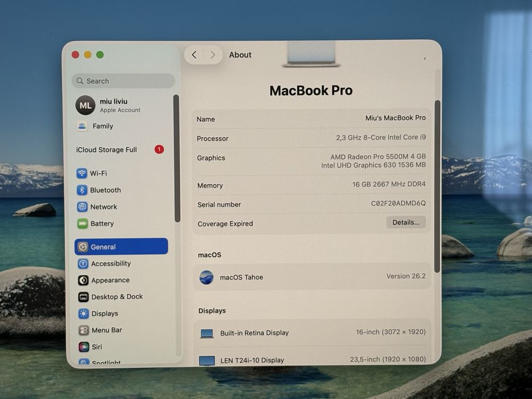The width and height of the screenshot is (532, 399).
Task: Click the Siri icon
Action: 84,347
